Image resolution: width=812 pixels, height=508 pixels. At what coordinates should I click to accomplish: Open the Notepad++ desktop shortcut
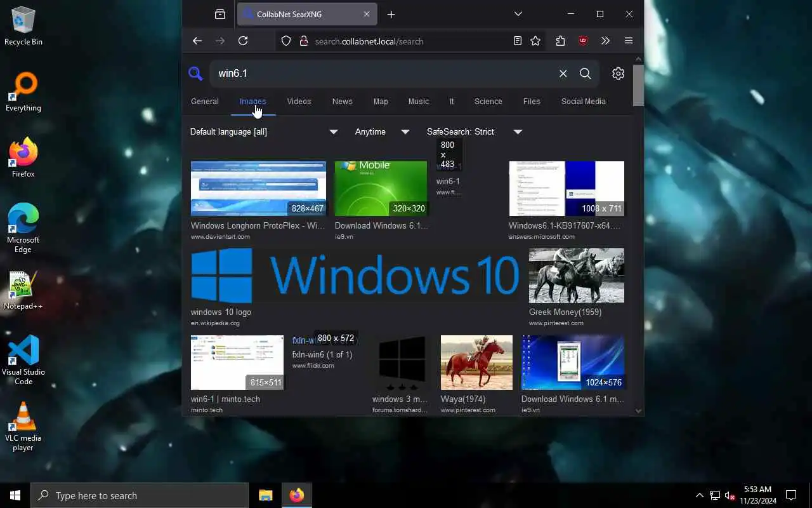23,291
